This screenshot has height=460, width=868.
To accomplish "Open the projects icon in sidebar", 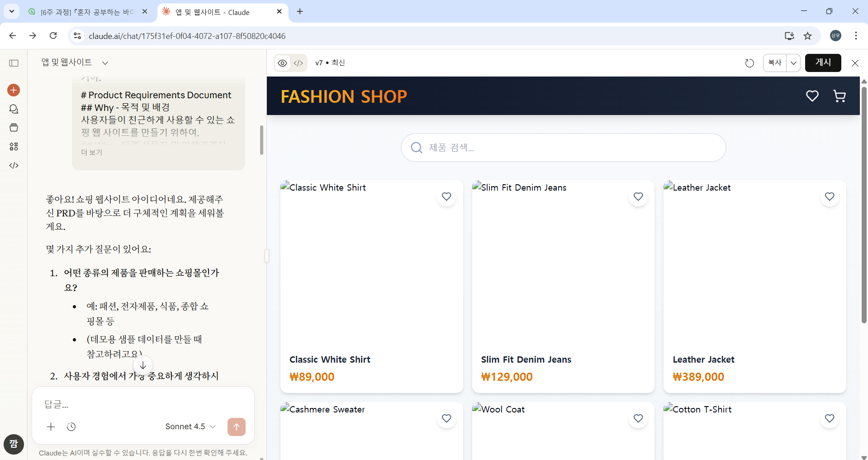I will [14, 128].
